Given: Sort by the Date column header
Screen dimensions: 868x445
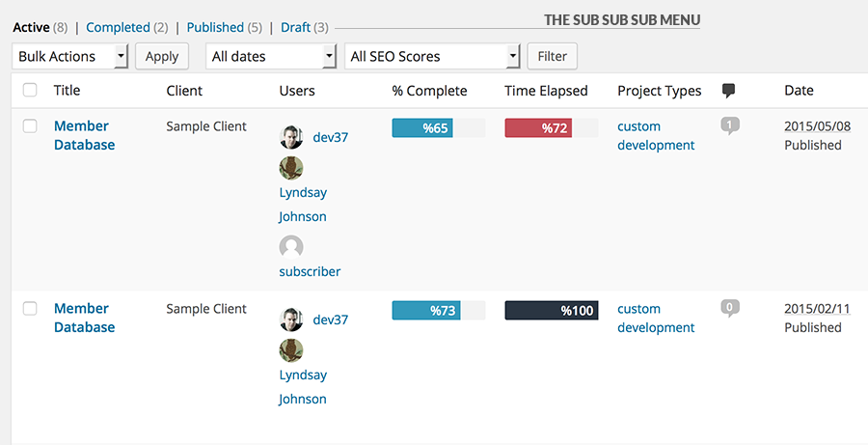Looking at the screenshot, I should pos(799,91).
